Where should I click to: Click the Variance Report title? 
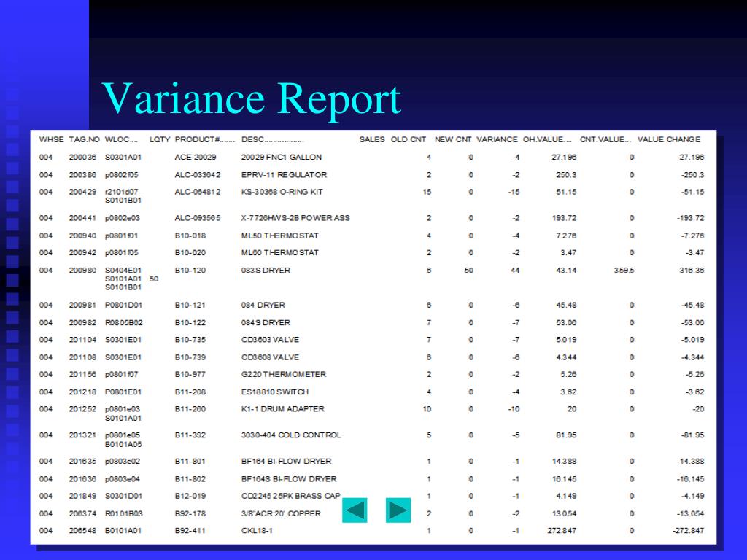pyautogui.click(x=251, y=98)
